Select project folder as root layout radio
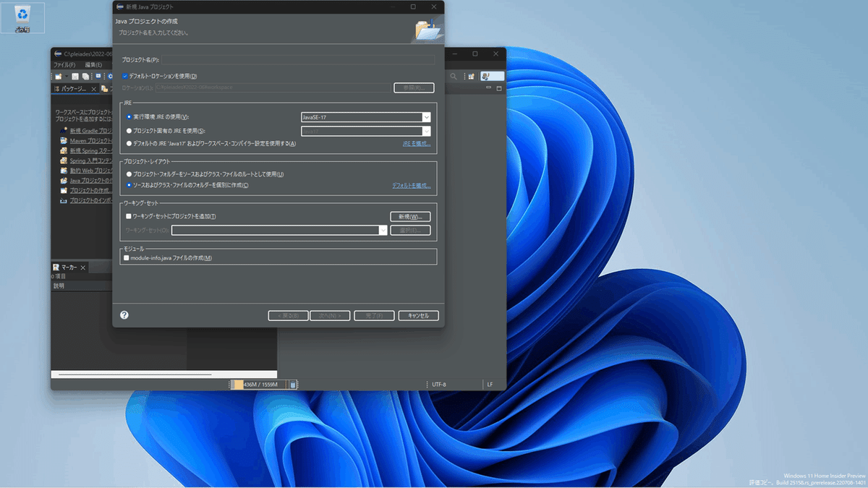The height and width of the screenshot is (488, 868). pos(129,174)
